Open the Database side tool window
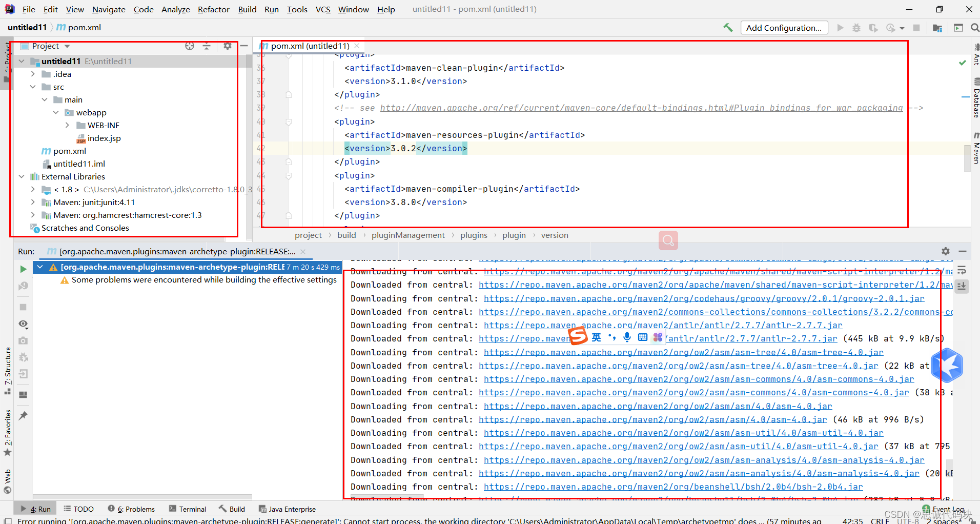The image size is (980, 524). point(976,97)
